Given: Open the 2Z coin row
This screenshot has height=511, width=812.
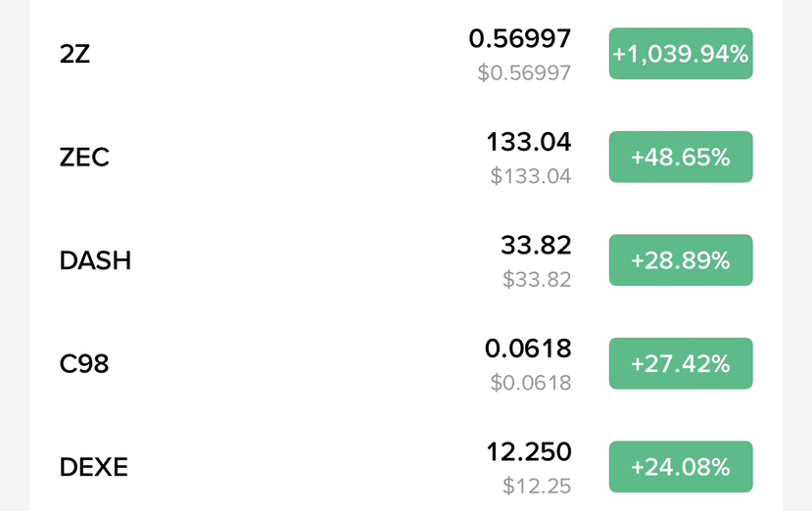Looking at the screenshot, I should coord(406,54).
